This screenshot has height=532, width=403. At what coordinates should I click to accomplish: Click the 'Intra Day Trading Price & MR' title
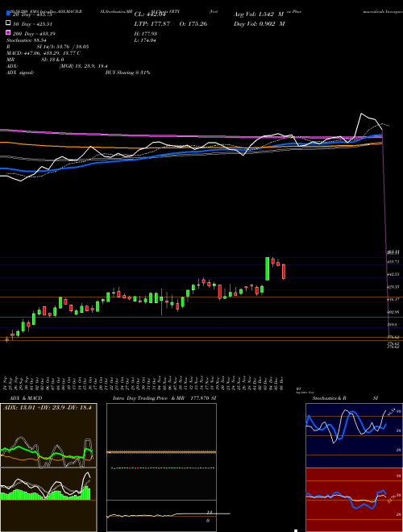[x=148, y=398]
